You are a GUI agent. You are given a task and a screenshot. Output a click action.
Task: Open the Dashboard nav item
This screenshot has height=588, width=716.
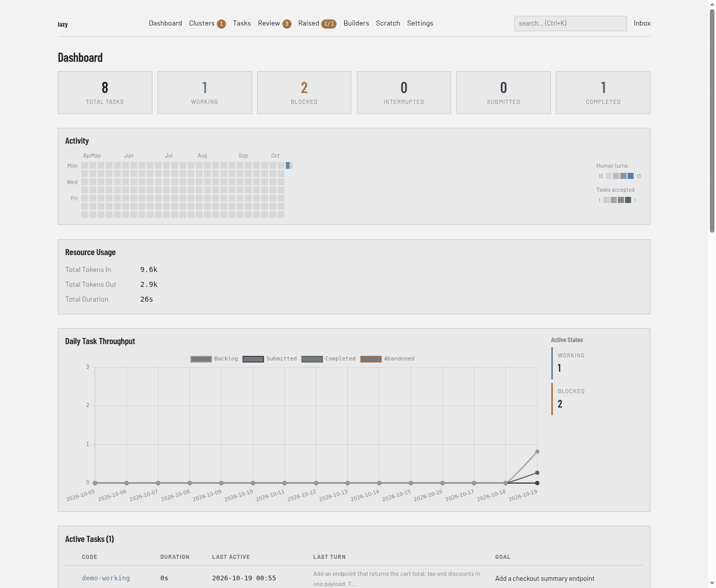pyautogui.click(x=165, y=24)
